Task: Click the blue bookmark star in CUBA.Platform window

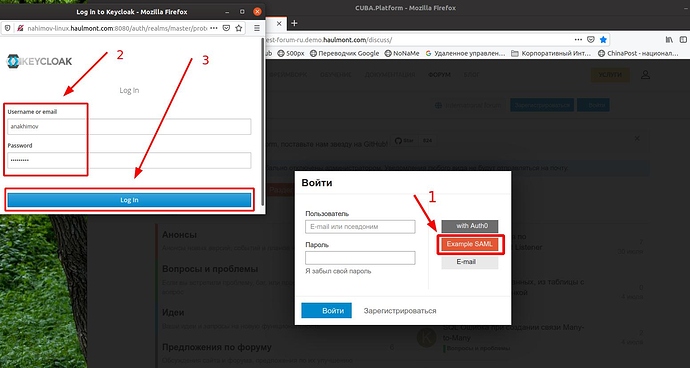Action: pyautogui.click(x=603, y=40)
